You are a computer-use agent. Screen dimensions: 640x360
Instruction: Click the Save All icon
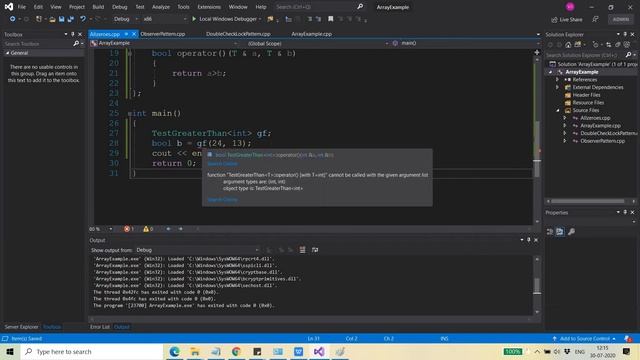click(71, 19)
